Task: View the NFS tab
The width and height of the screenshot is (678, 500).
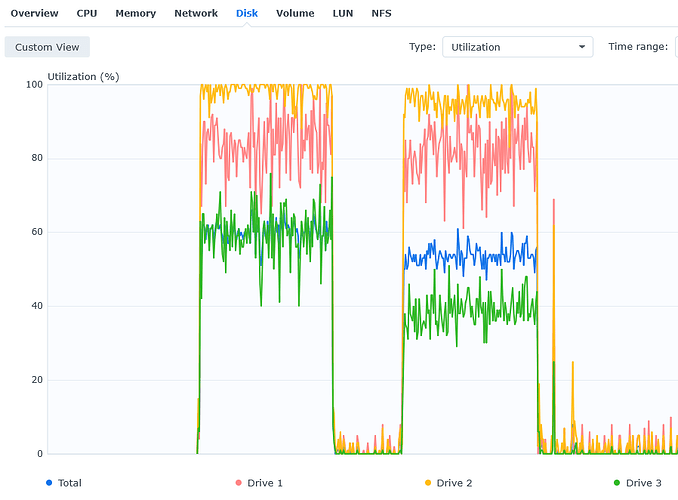Action: pos(383,13)
